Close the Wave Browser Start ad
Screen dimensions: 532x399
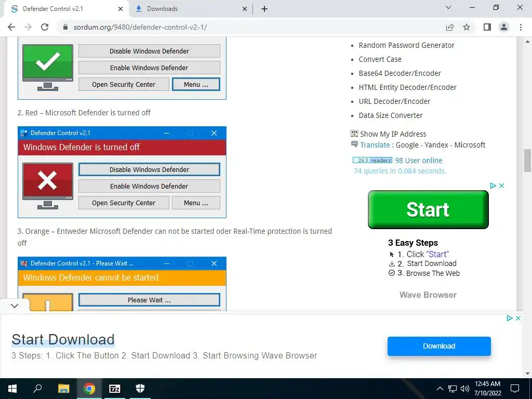point(501,185)
